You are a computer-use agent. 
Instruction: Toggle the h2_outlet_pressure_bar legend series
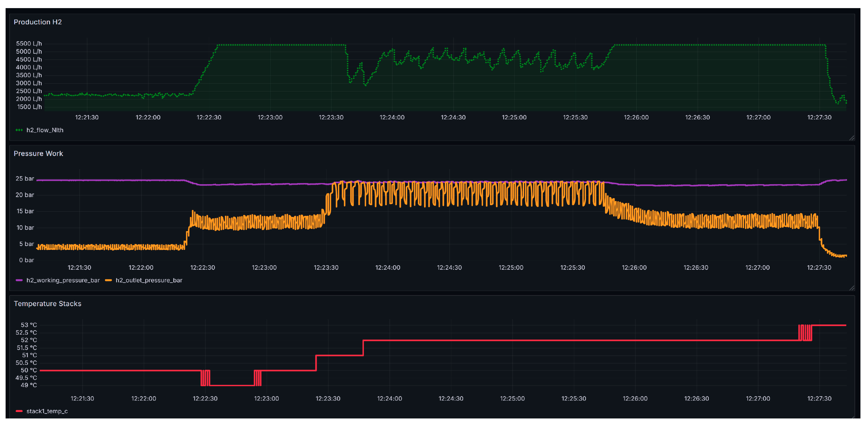[149, 280]
